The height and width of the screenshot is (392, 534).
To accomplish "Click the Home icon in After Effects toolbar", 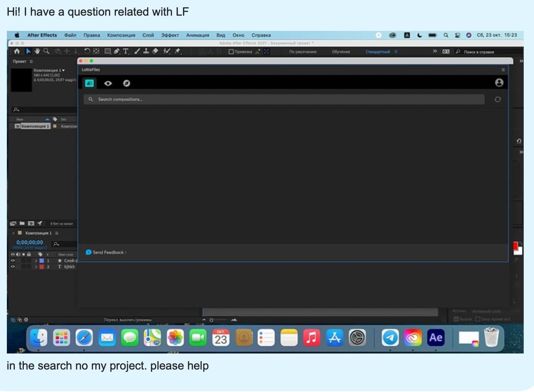I will click(17, 51).
